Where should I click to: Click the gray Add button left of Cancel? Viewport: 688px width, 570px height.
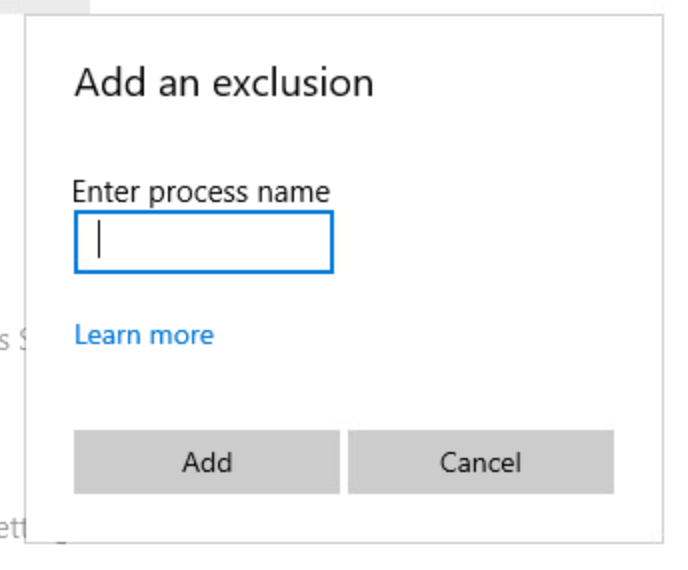click(x=207, y=462)
